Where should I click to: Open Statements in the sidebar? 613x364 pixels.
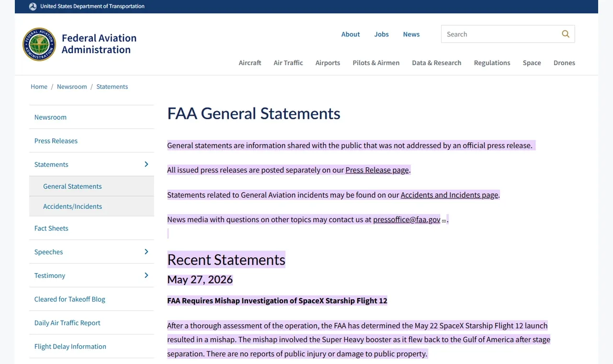pyautogui.click(x=51, y=165)
